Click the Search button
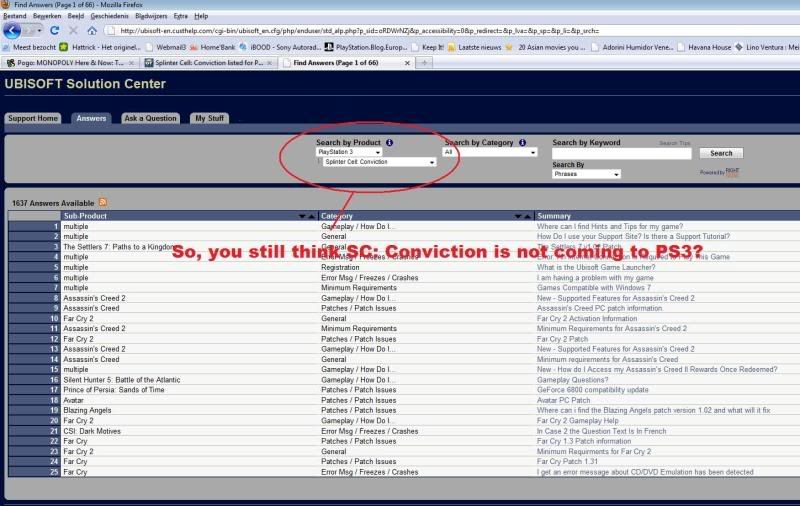 (721, 154)
